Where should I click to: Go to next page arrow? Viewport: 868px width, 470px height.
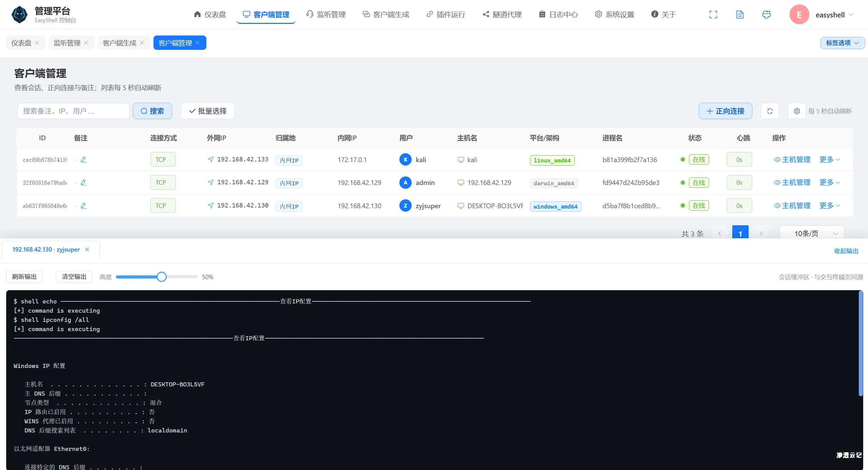tap(761, 233)
